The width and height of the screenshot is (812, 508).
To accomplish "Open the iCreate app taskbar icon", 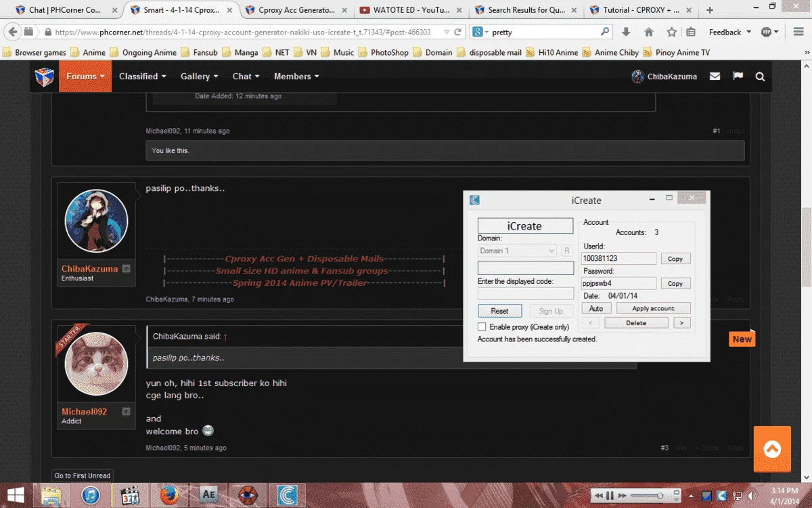I will tap(286, 496).
